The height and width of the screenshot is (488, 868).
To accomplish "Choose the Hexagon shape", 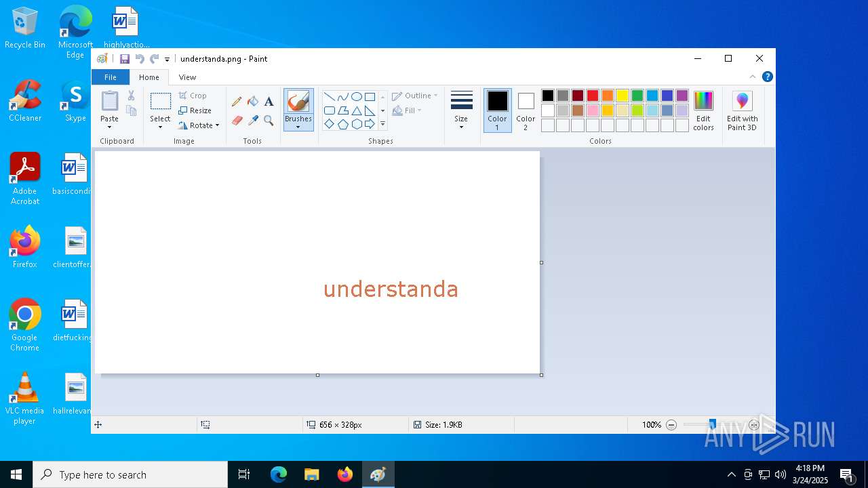I will click(x=356, y=124).
